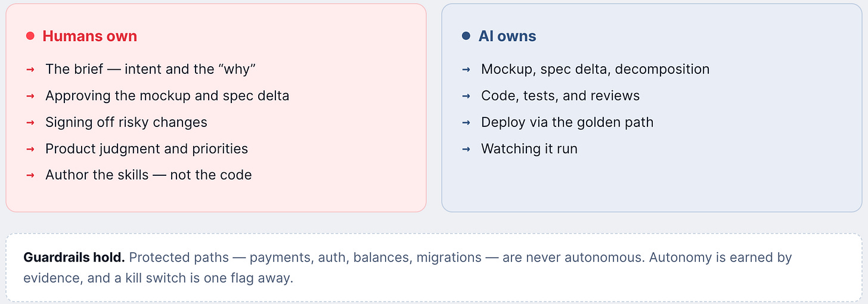Click the arrow before Deploy via golden path
The width and height of the screenshot is (868, 304).
click(466, 123)
